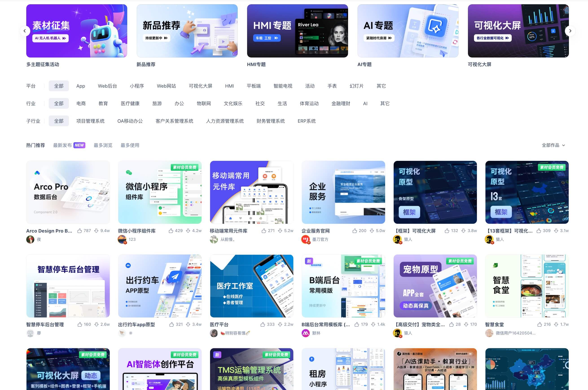588x390 pixels.
Task: Open the 可视化大屏 banner caption link
Action: click(479, 64)
